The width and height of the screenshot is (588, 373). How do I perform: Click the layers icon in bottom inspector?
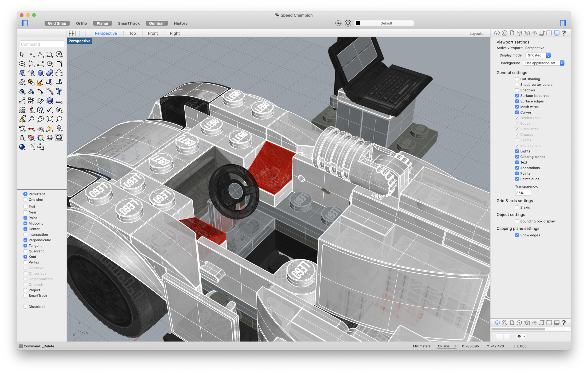coord(497,323)
